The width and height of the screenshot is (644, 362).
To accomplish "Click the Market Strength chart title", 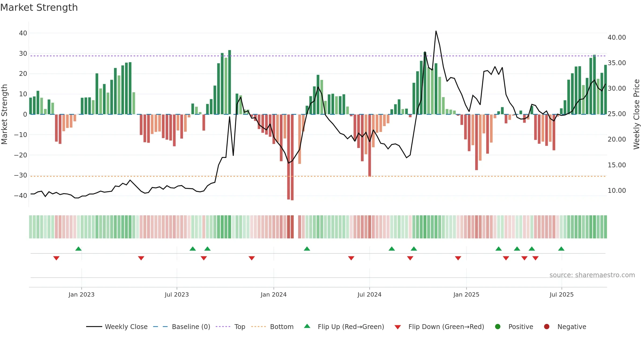I will pos(39,8).
